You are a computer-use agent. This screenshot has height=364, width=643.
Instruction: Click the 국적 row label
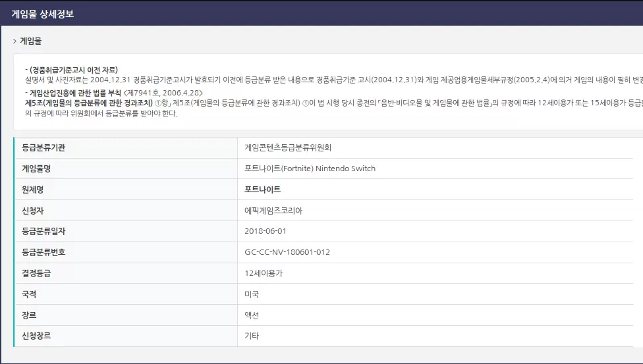pyautogui.click(x=29, y=294)
